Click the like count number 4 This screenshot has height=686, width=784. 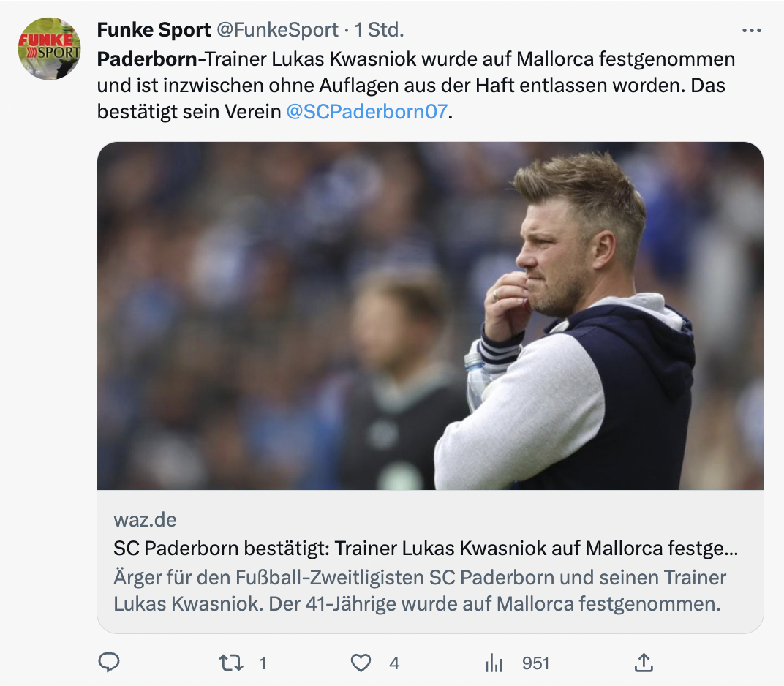tap(394, 663)
